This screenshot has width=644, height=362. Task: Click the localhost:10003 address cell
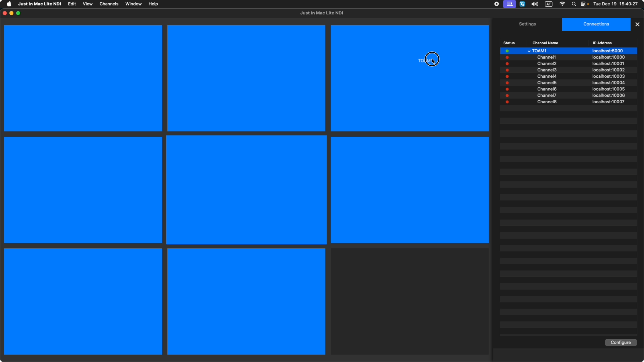click(x=608, y=76)
